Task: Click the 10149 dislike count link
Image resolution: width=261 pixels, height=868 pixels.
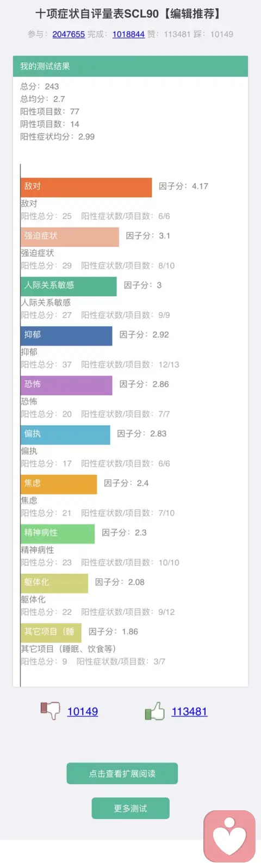Action: click(83, 711)
